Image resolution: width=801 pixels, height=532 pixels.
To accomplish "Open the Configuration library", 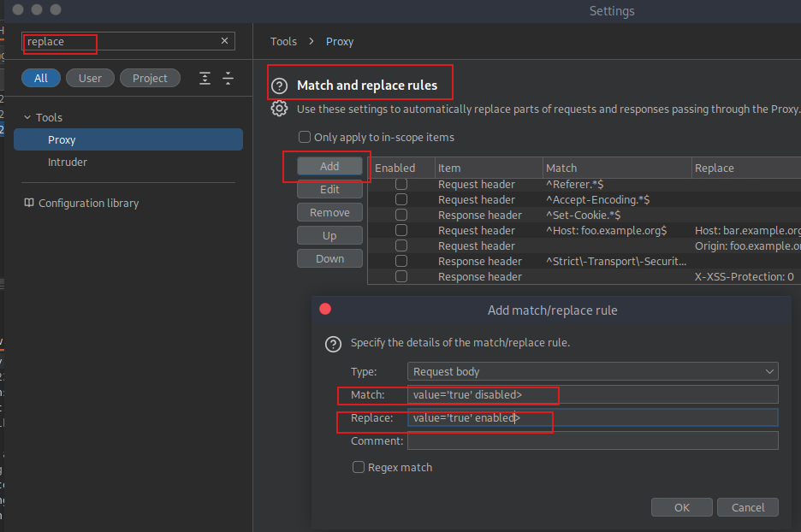I will click(x=88, y=204).
